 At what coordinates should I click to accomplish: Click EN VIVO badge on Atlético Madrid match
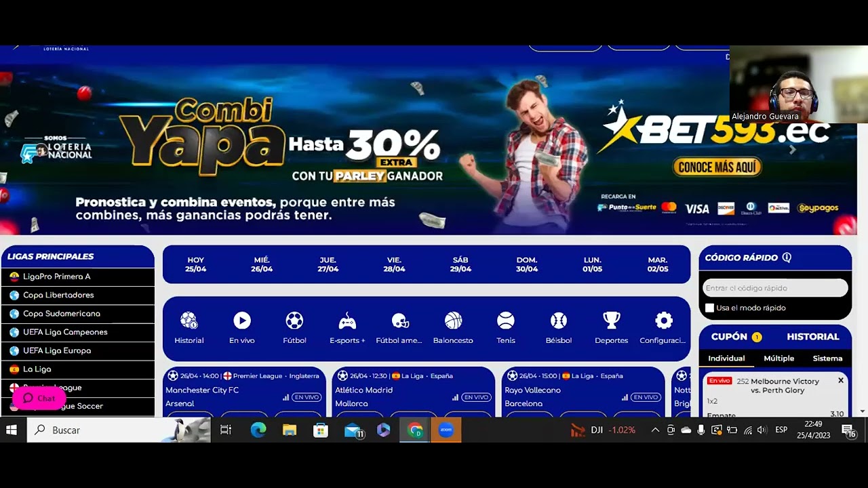476,397
